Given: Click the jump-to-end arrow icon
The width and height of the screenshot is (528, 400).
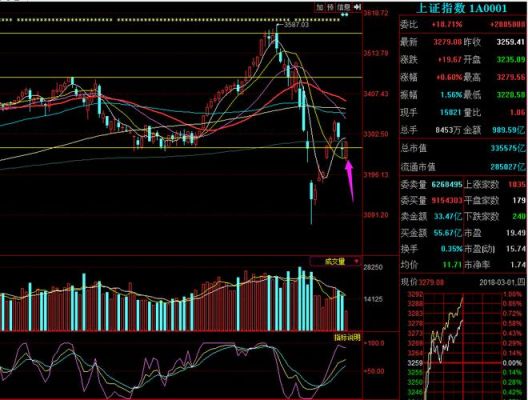Looking at the screenshot, I should coord(358,7).
